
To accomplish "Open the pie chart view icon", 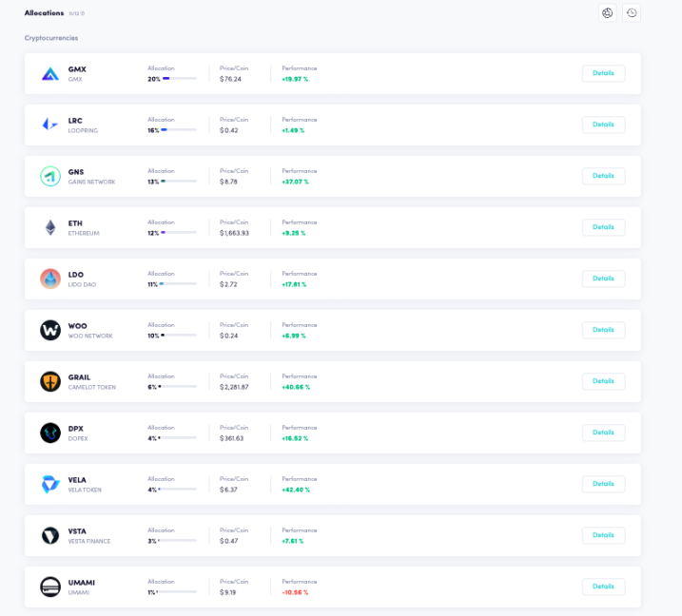I will coord(608,13).
